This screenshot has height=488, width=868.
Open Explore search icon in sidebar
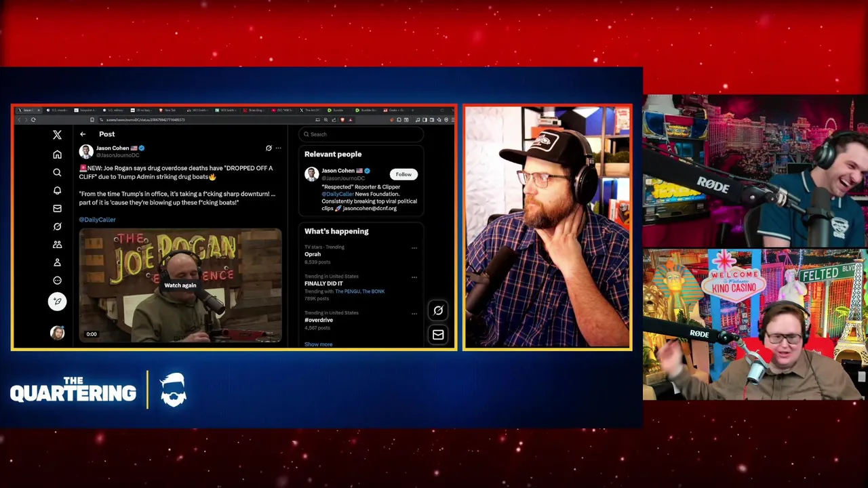[57, 172]
